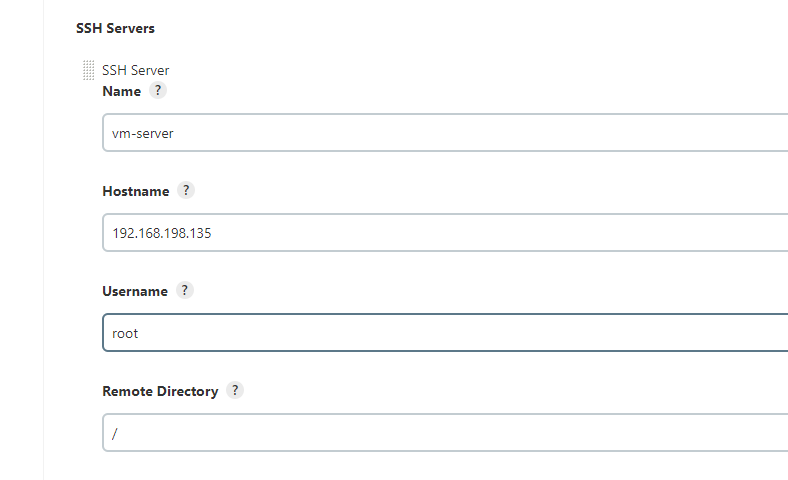Place cursor on the root value
This screenshot has width=788, height=480.
125,334
